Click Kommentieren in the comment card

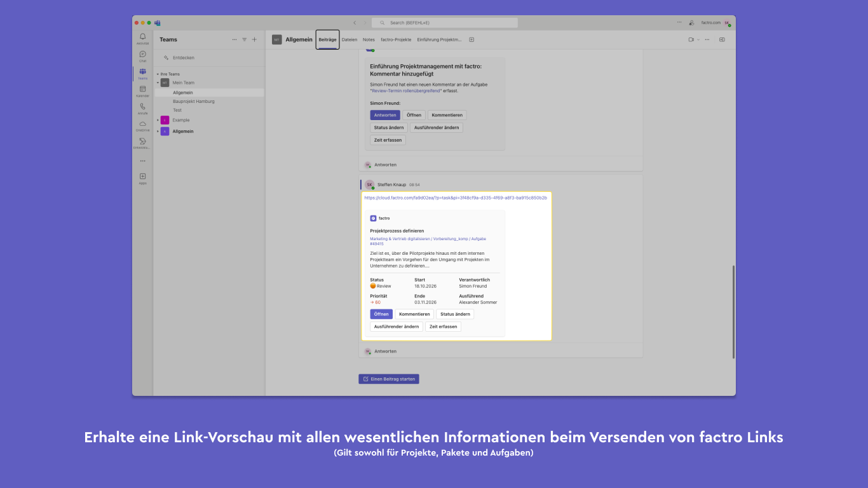(x=447, y=115)
